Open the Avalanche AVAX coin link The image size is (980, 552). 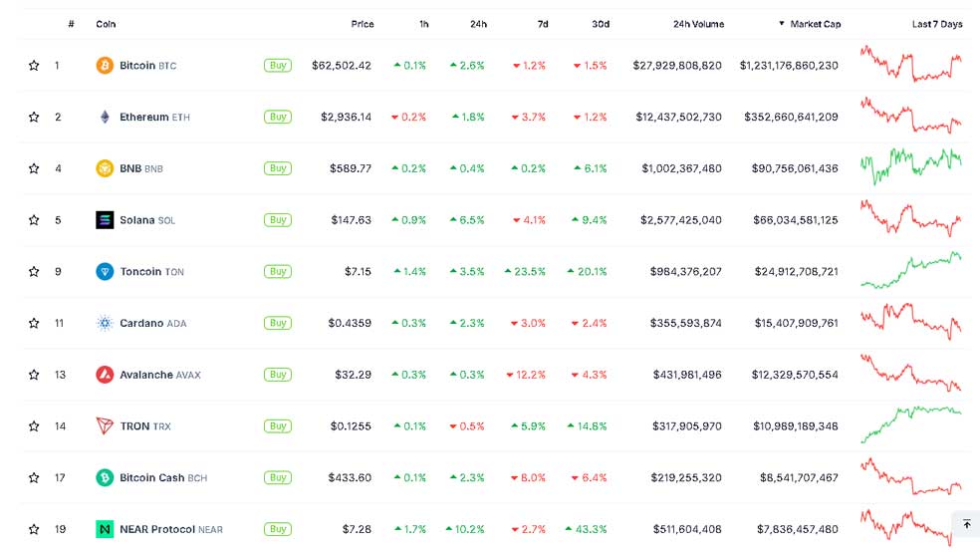pos(160,375)
